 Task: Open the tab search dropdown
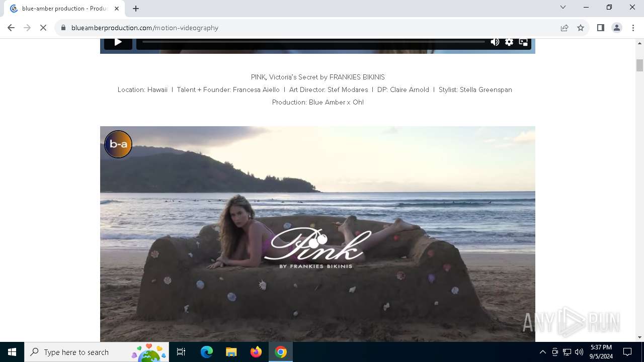(563, 8)
